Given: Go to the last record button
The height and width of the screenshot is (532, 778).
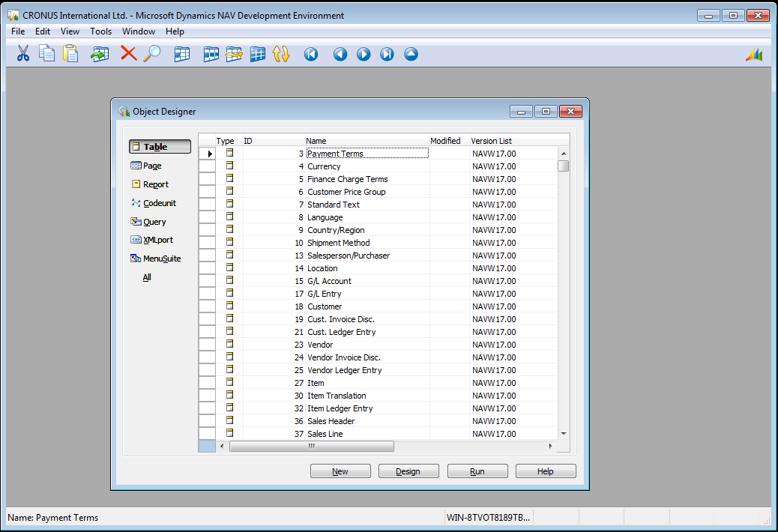Looking at the screenshot, I should [387, 54].
